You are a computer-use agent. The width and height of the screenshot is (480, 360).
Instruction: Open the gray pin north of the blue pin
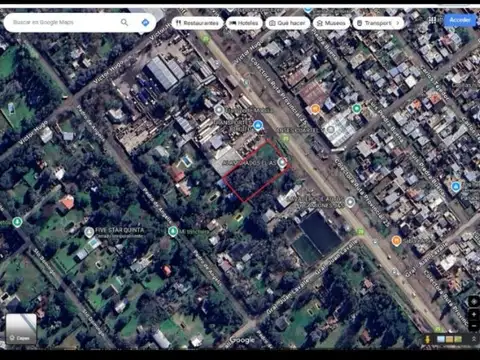219,110
